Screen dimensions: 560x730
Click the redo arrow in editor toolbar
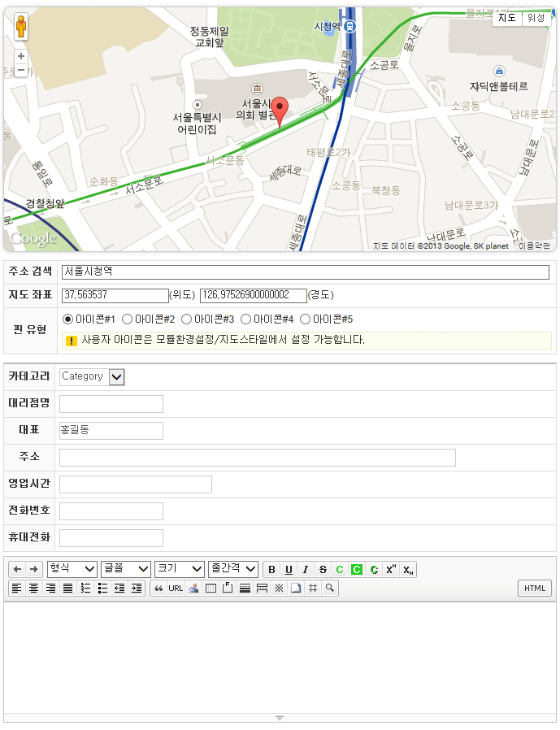click(34, 569)
